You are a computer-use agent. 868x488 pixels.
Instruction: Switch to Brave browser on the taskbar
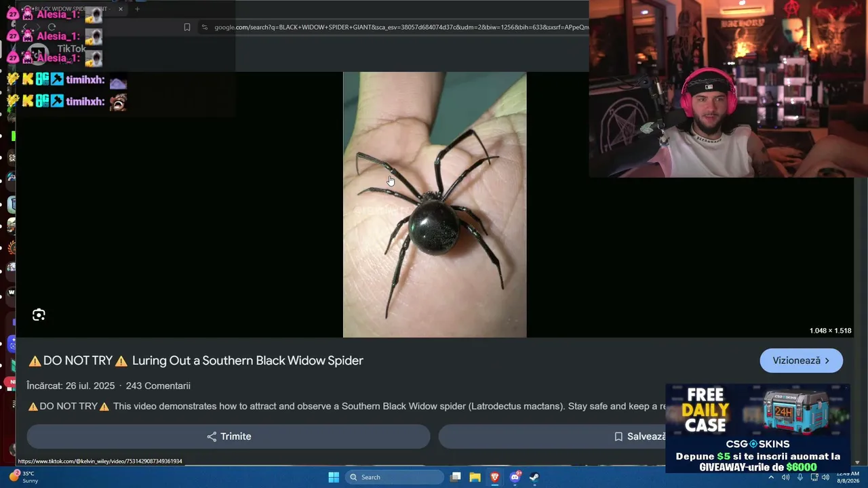[495, 477]
